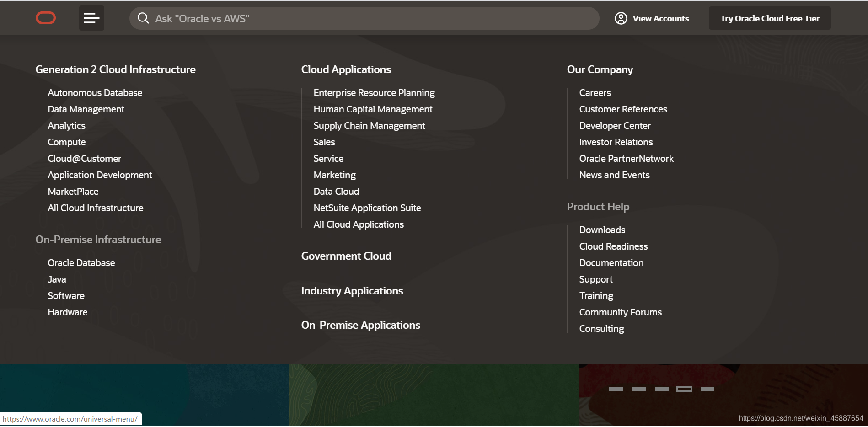Go to Data Management
This screenshot has height=427, width=868.
(86, 109)
